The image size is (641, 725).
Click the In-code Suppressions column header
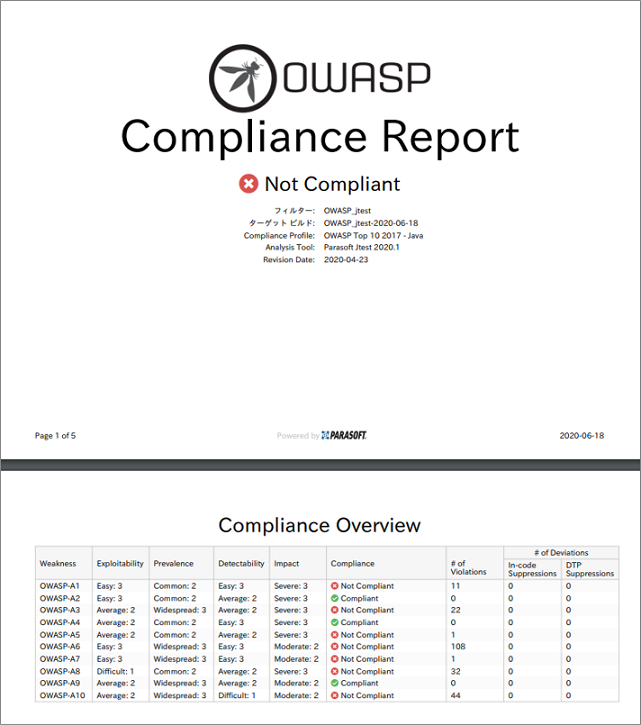pyautogui.click(x=532, y=569)
